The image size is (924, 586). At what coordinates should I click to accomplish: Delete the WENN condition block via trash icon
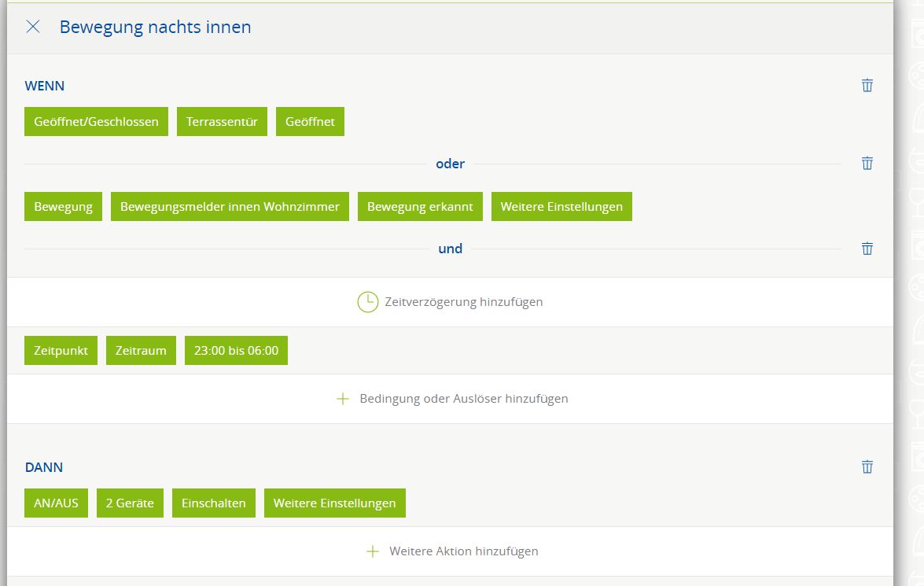point(867,85)
